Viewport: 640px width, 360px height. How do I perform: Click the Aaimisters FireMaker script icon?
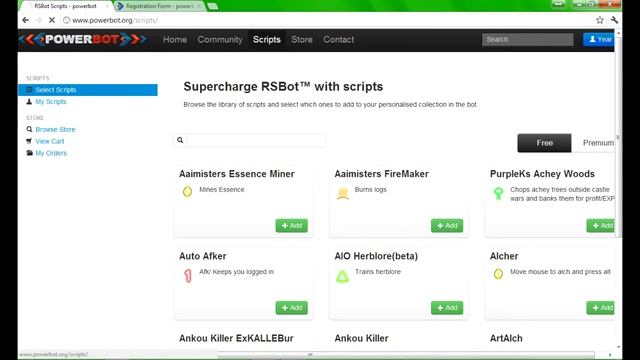(x=343, y=193)
